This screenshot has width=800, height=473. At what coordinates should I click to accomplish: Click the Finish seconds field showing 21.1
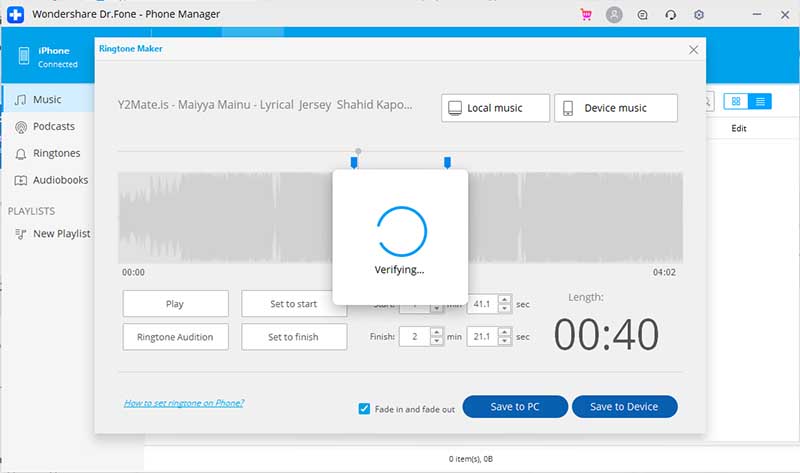(x=482, y=337)
